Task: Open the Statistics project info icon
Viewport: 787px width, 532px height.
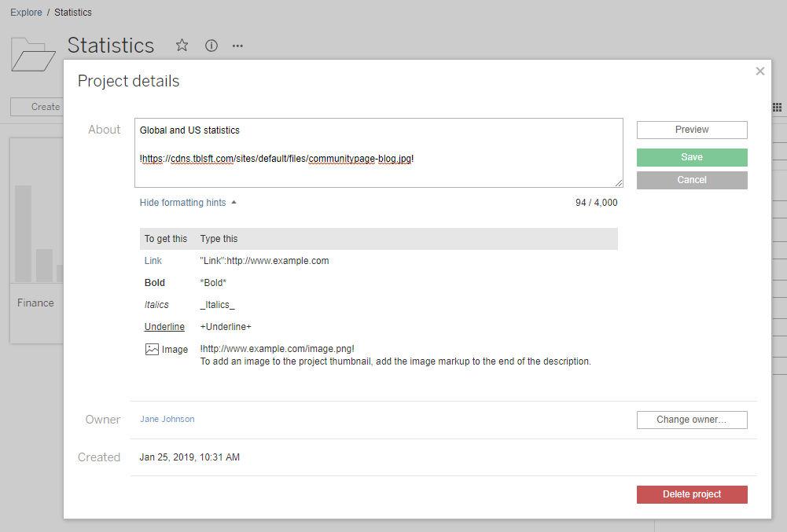Action: coord(210,46)
